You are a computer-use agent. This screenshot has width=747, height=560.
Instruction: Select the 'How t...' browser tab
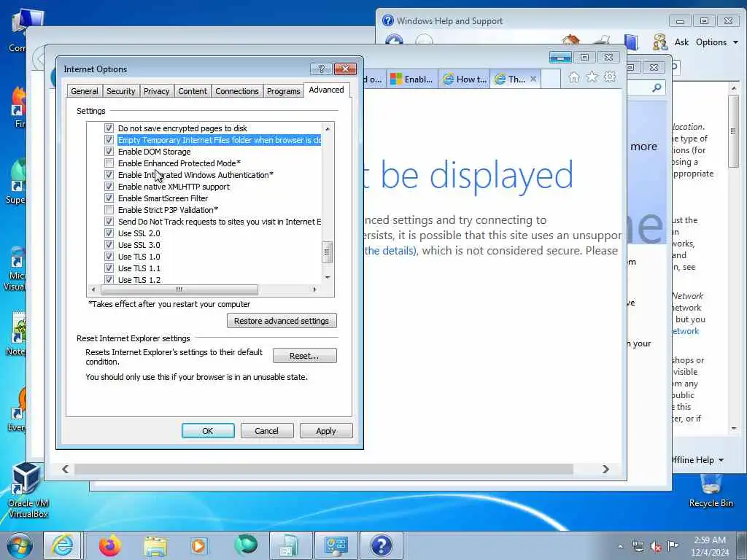(464, 79)
